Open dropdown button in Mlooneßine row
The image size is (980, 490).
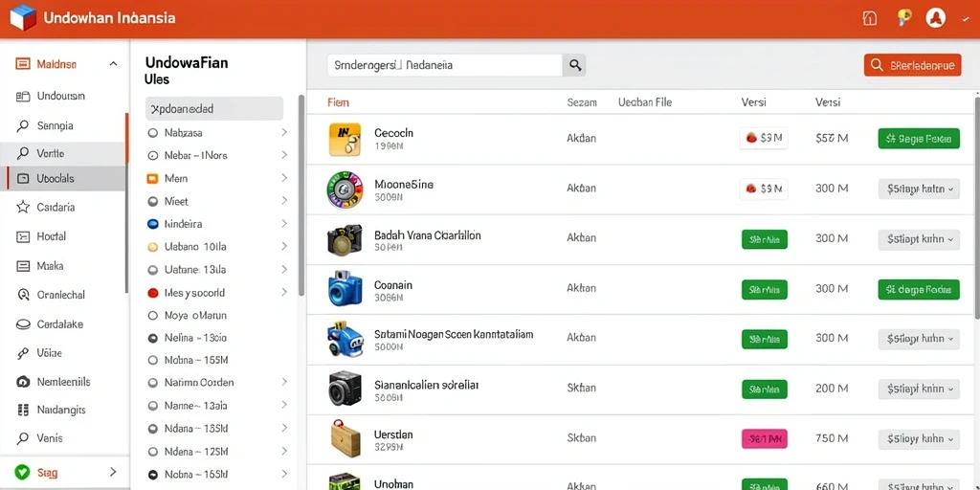(x=919, y=189)
